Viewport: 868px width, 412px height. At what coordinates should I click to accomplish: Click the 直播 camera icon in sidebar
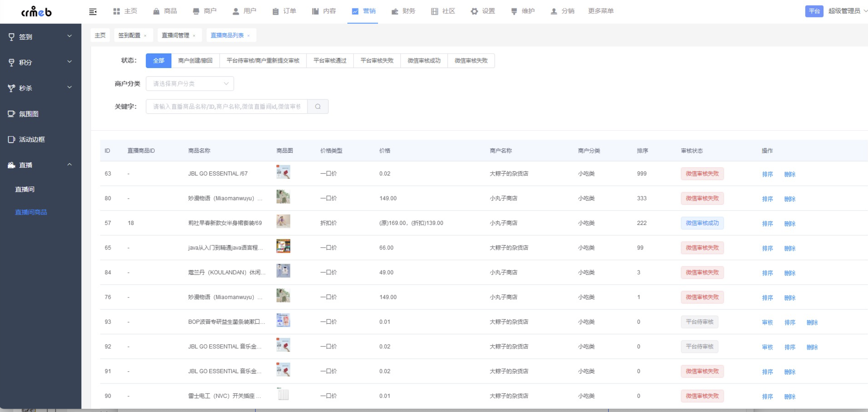[11, 165]
